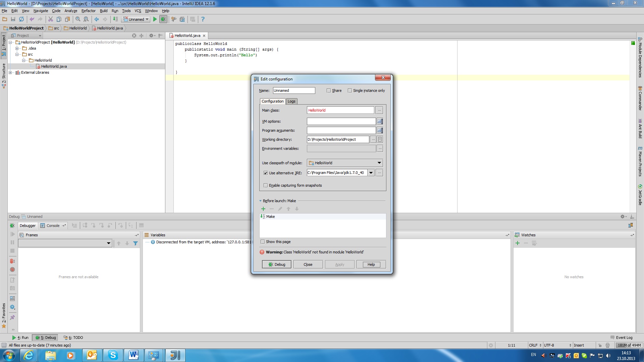Expand the External Libraries tree node

pyautogui.click(x=10, y=72)
